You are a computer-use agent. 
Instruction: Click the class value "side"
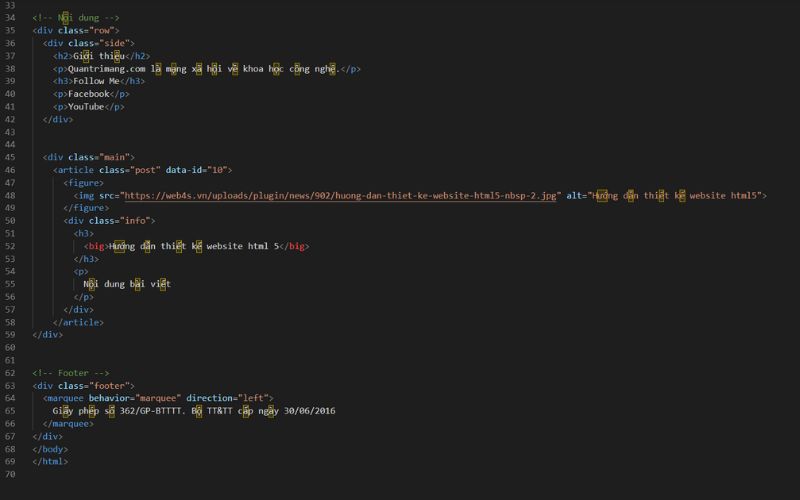tap(112, 43)
